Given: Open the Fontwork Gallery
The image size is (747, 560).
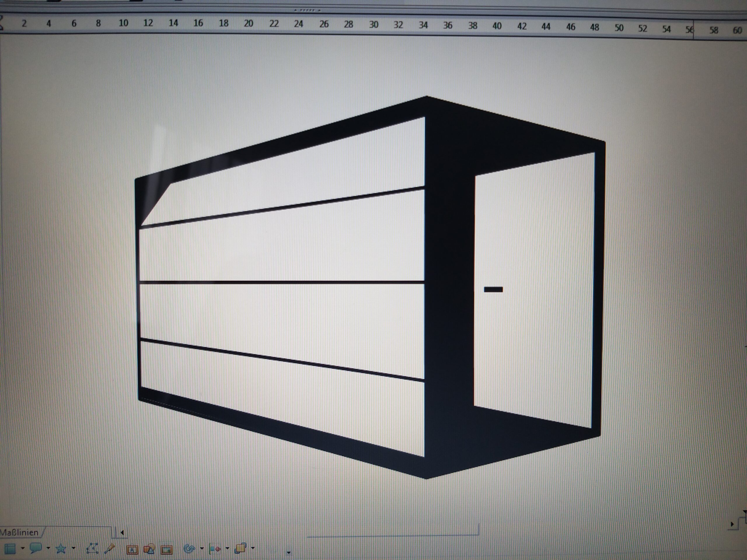Looking at the screenshot, I should point(132,550).
